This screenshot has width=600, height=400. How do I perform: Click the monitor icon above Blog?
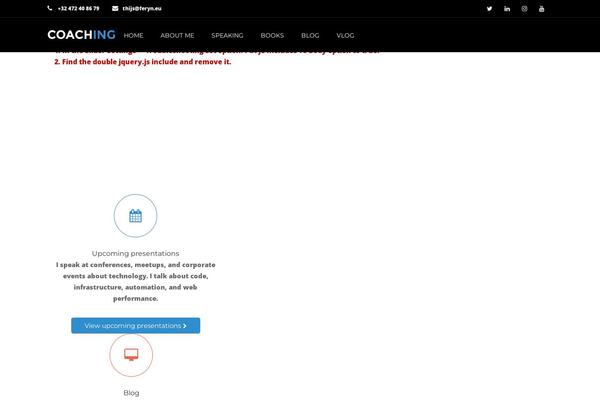click(131, 354)
